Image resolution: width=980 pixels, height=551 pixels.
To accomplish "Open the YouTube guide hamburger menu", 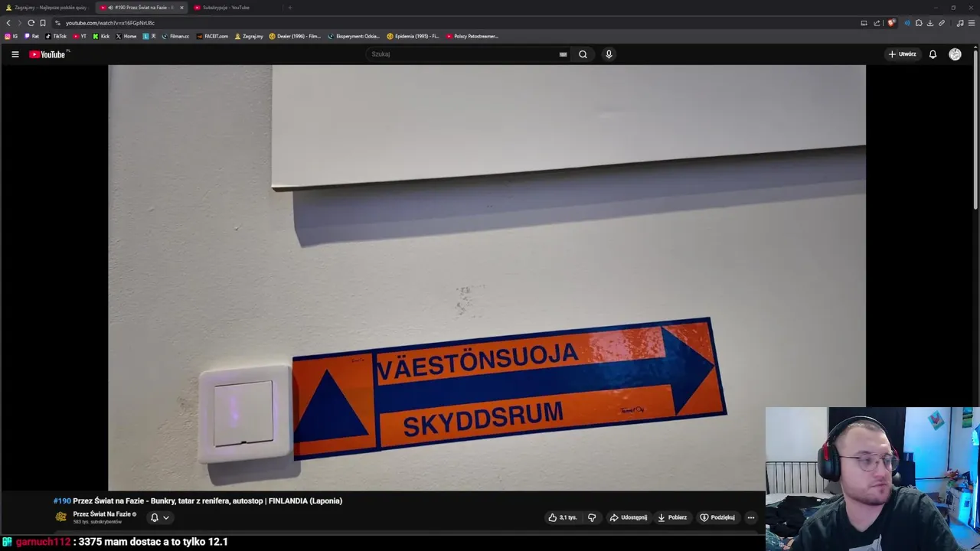I will [x=15, y=54].
